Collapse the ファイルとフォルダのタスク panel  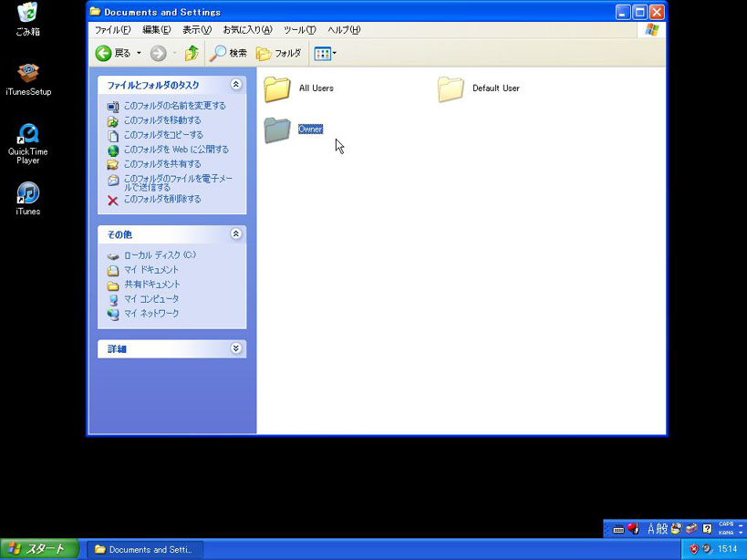point(236,84)
